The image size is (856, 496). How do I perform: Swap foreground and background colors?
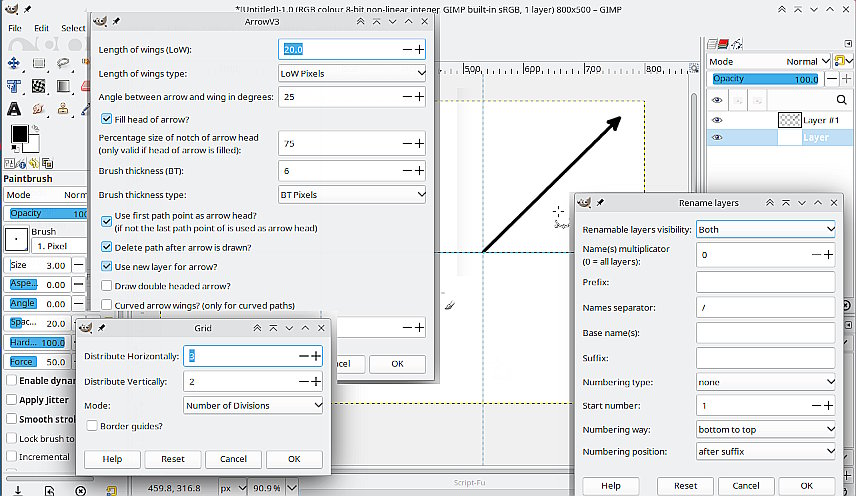[x=35, y=128]
